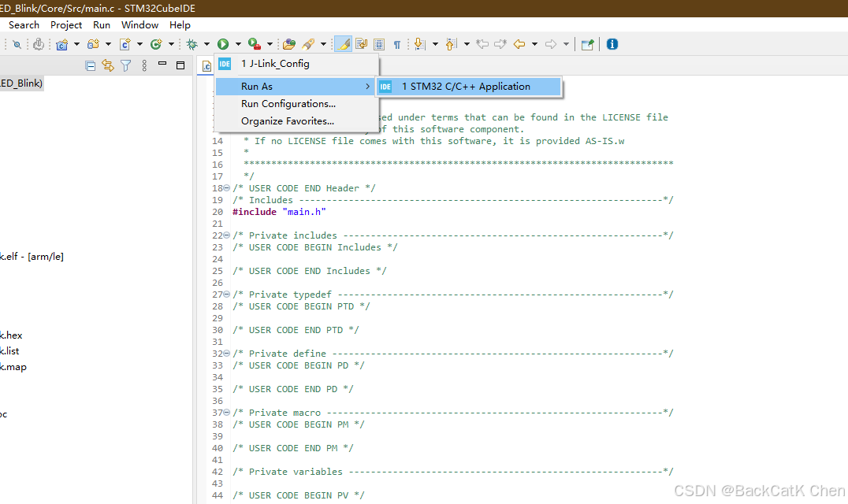This screenshot has width=848, height=504.
Task: Click the Build All toolbar icon
Action: [39, 44]
